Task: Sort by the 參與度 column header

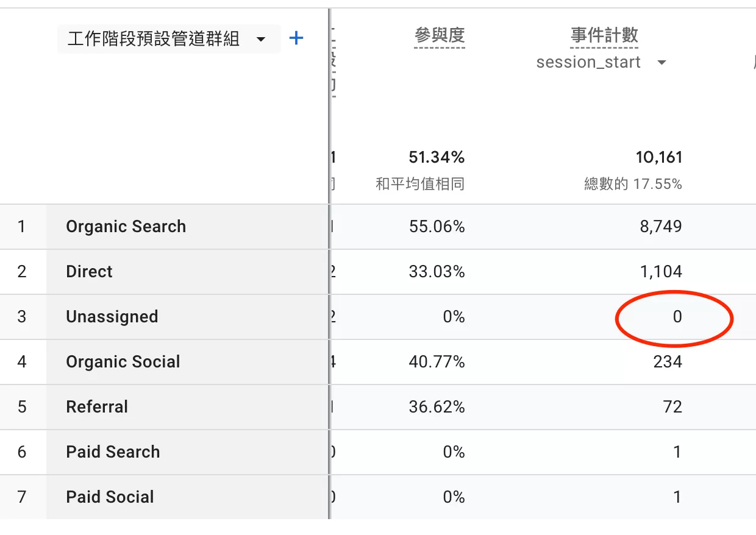Action: pos(440,36)
